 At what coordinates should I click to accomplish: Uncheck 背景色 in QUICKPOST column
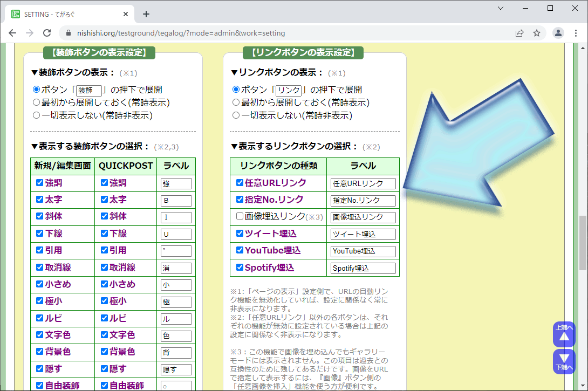(x=104, y=351)
